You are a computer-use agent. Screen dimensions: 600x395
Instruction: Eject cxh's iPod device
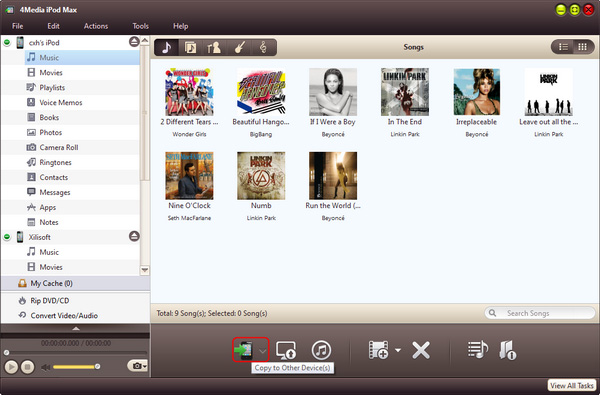pos(134,42)
